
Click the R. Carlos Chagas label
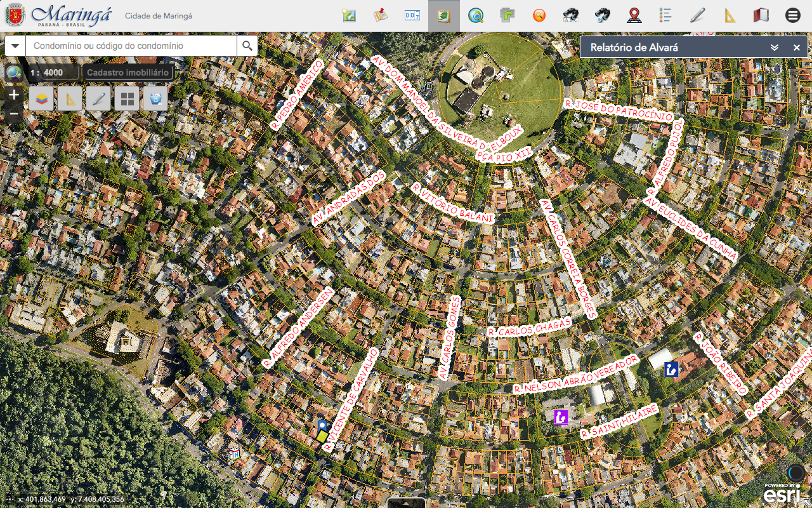click(530, 327)
